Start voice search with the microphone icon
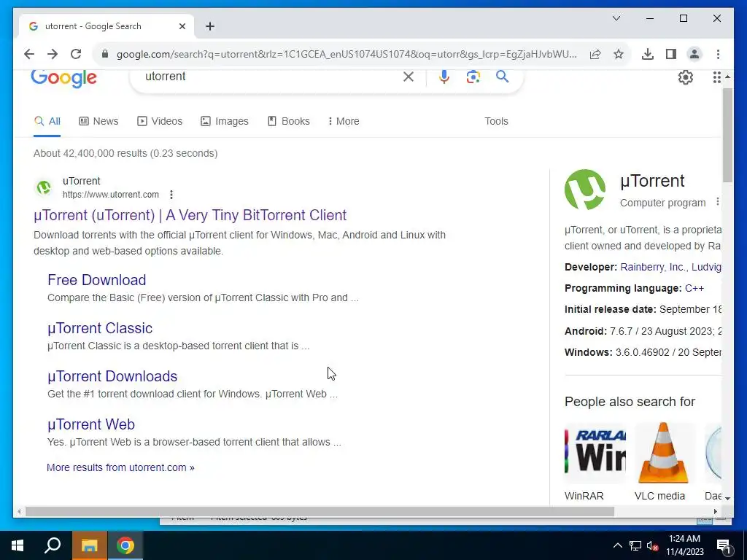747x560 pixels. (444, 77)
